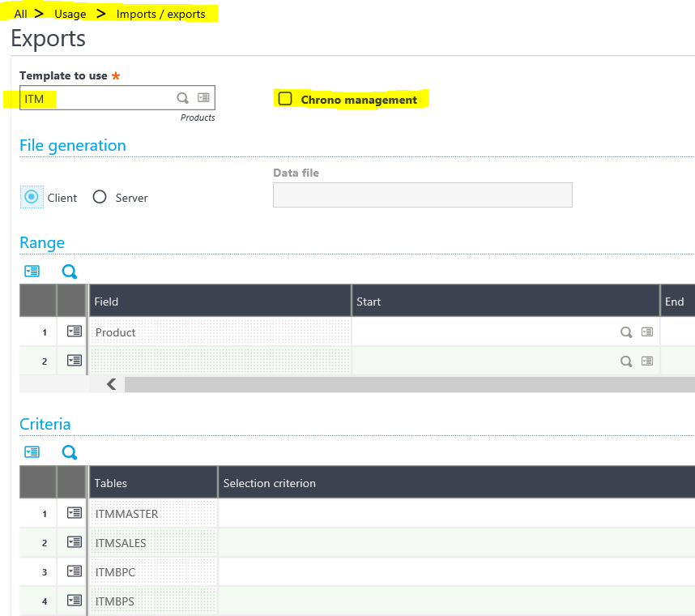Expand the detail panel icon above the Criteria grid
Image resolution: width=695 pixels, height=616 pixels.
click(x=32, y=451)
